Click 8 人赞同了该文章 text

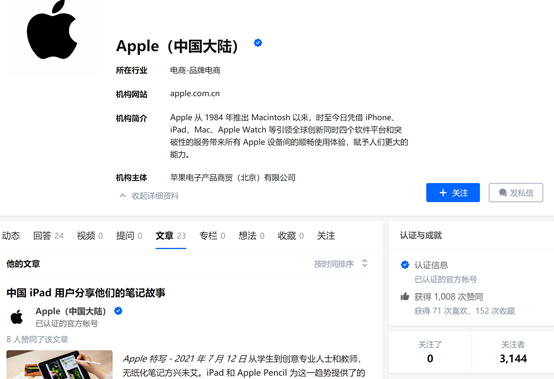click(37, 339)
